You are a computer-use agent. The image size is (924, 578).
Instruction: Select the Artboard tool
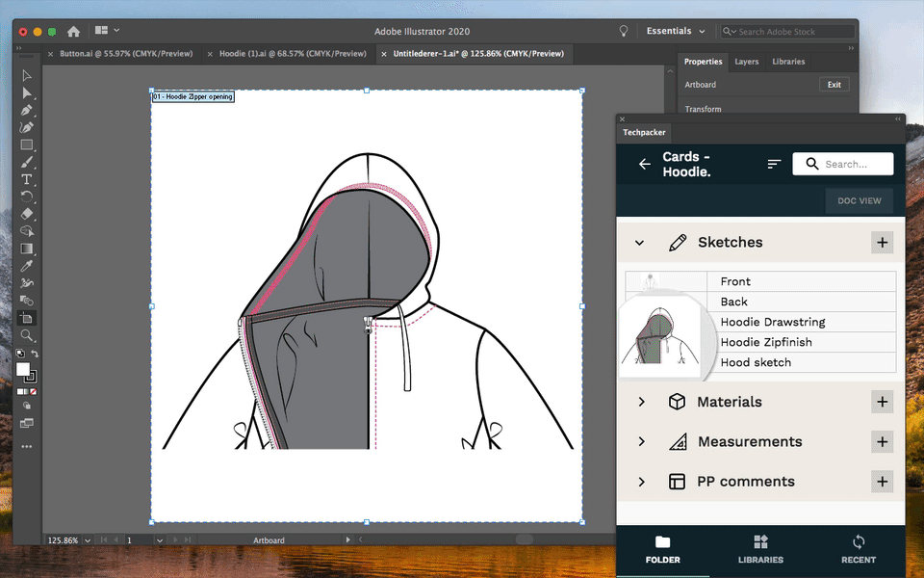click(x=27, y=318)
